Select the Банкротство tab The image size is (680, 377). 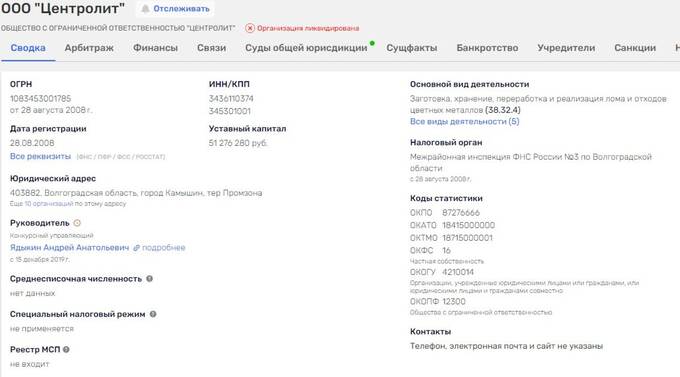(x=487, y=48)
